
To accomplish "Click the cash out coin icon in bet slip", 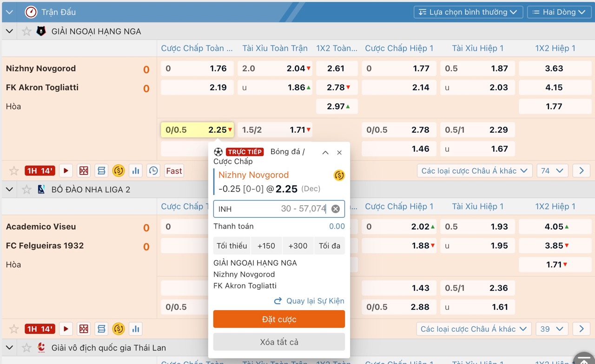I will click(x=339, y=175).
